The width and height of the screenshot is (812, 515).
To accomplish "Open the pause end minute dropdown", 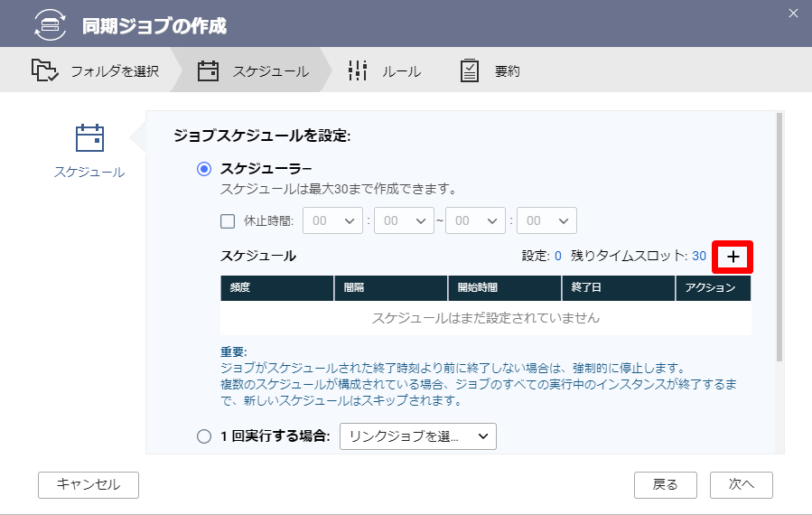I will 546,220.
